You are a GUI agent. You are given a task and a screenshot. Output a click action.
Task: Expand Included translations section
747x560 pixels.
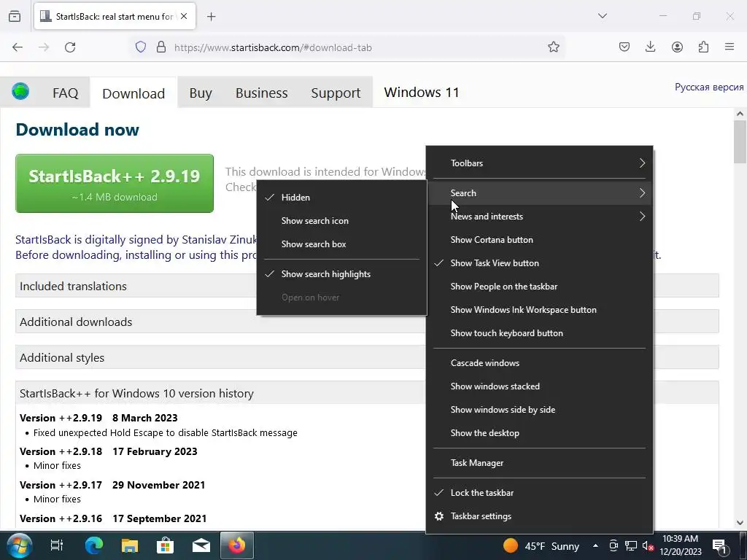367,286
